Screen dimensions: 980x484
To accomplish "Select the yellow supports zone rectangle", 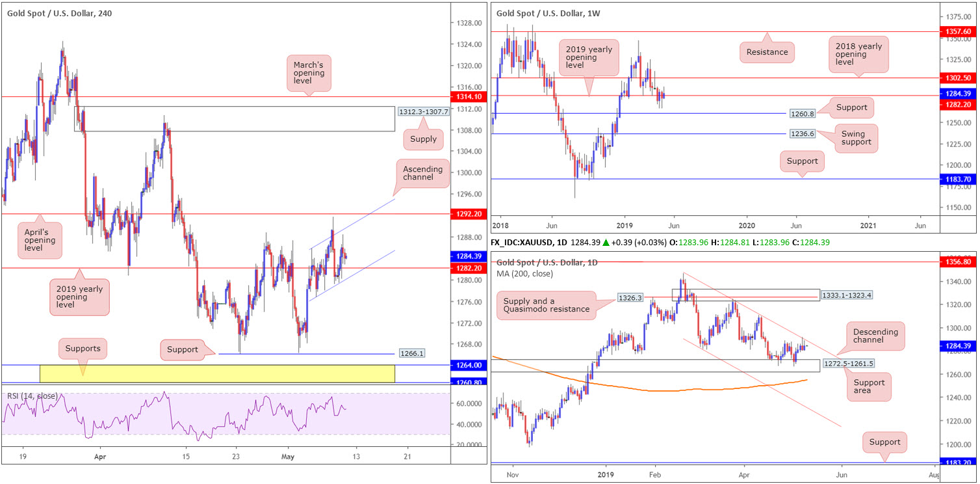I will (x=217, y=373).
